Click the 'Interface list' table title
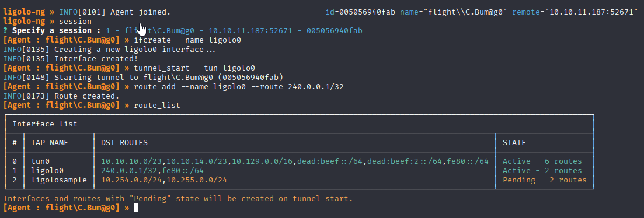The width and height of the screenshot is (644, 218). click(x=45, y=124)
